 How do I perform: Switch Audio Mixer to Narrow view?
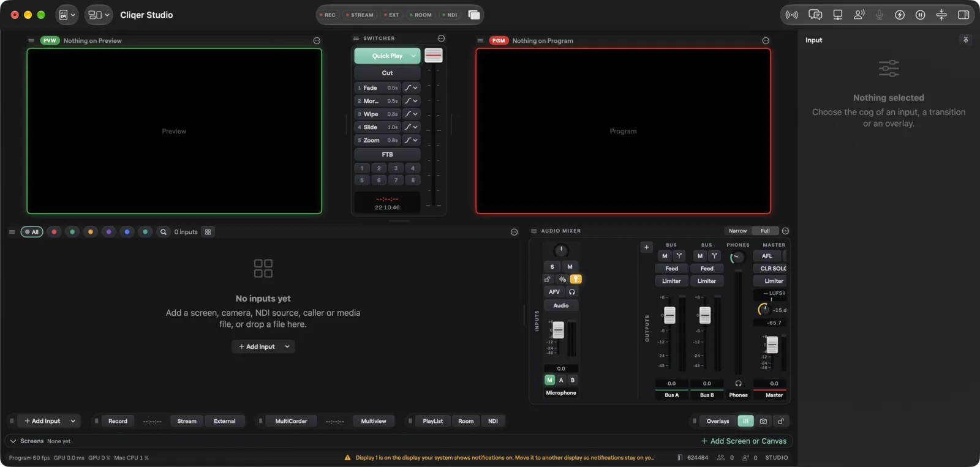(737, 231)
